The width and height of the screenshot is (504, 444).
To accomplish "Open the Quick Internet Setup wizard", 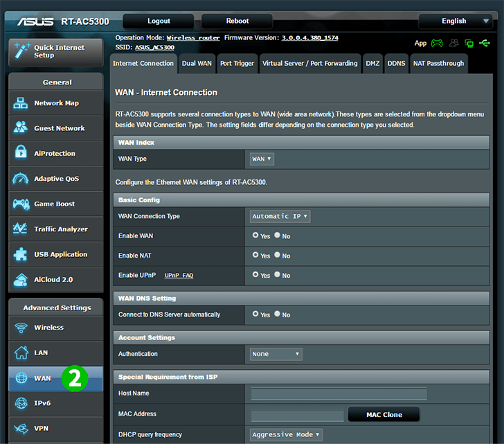I will click(56, 52).
